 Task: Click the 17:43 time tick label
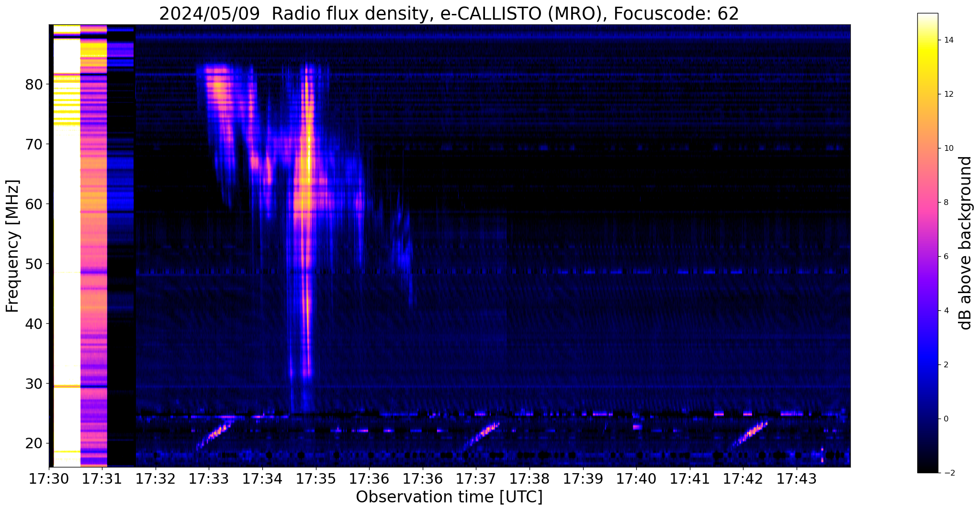(797, 478)
